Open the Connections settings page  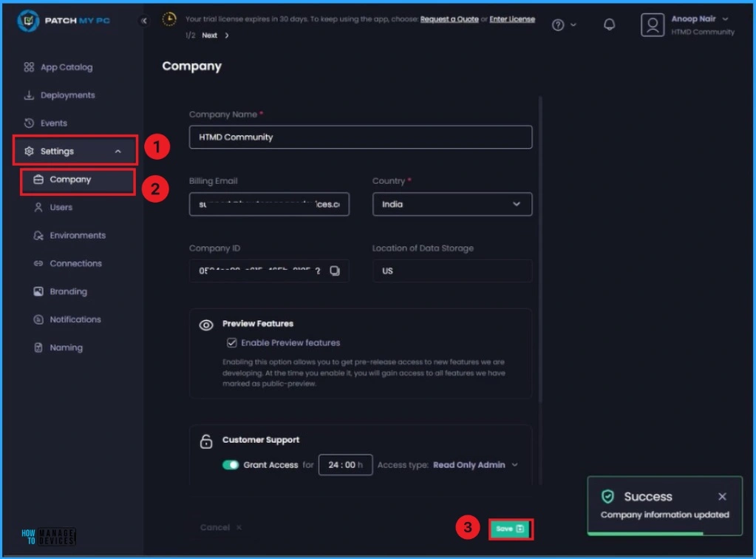[75, 263]
